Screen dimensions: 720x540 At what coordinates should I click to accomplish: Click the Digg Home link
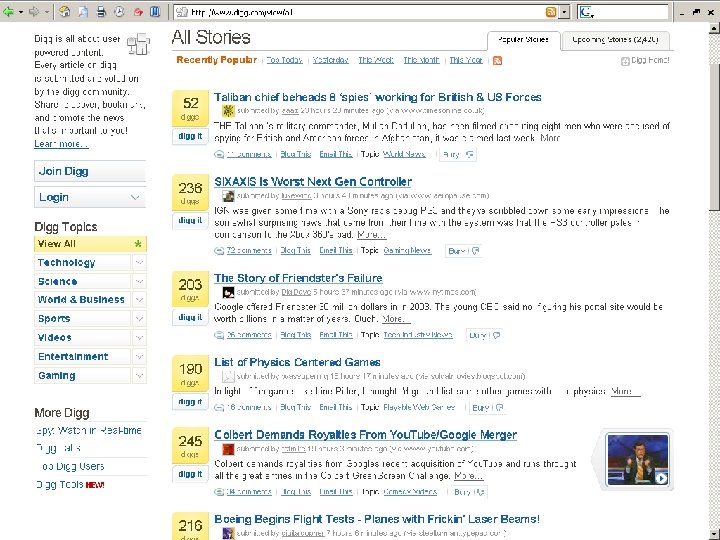pyautogui.click(x=645, y=60)
